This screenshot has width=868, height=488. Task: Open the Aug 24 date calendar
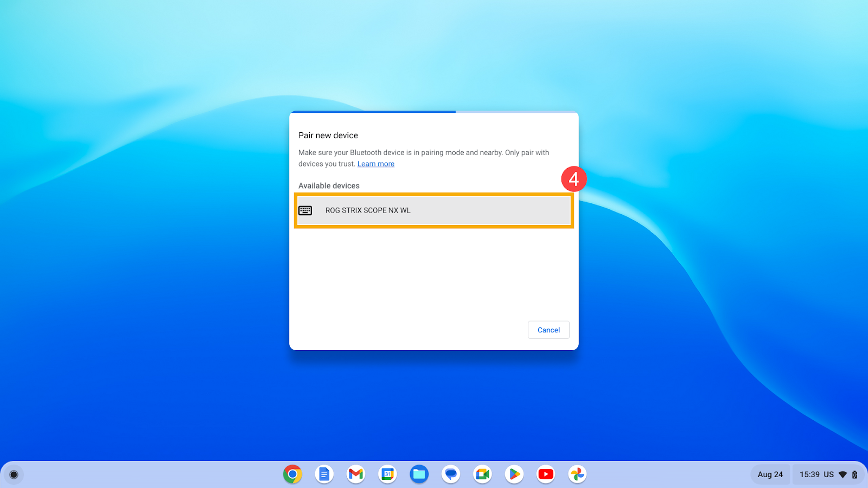tap(770, 474)
